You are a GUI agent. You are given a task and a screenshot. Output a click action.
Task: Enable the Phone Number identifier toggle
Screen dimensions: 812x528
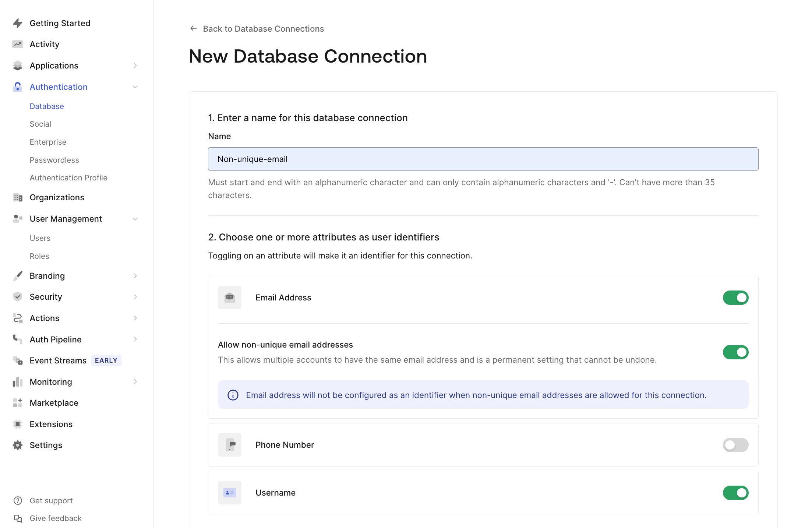[x=735, y=445]
